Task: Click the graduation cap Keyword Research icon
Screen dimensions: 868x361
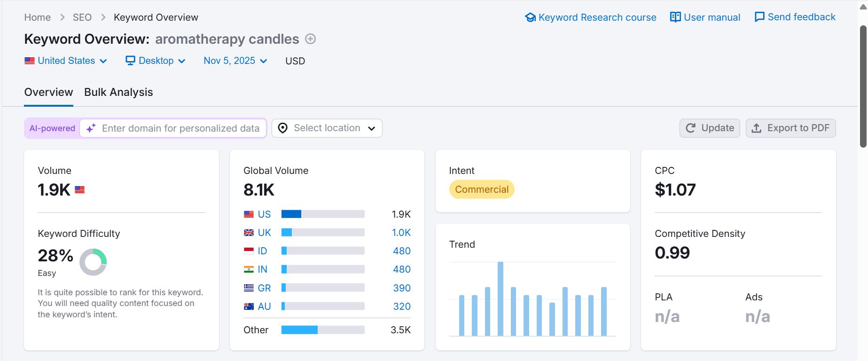Action: pyautogui.click(x=530, y=17)
